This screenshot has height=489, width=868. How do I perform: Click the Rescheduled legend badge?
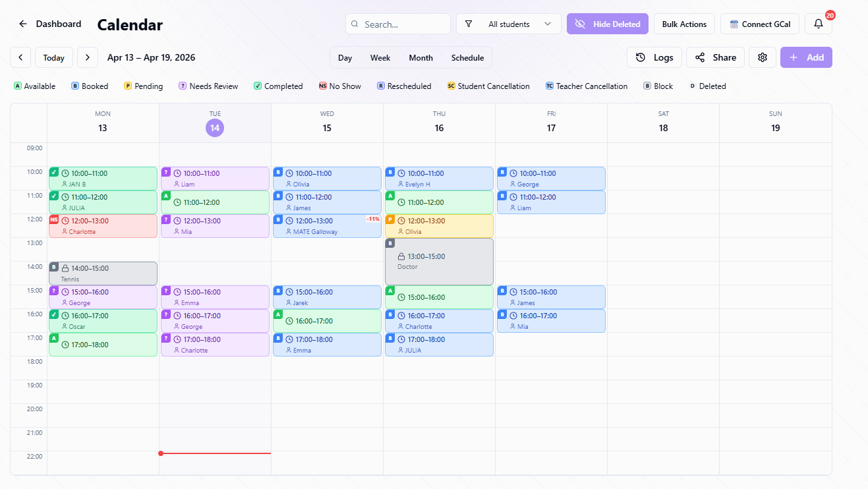[x=381, y=86]
